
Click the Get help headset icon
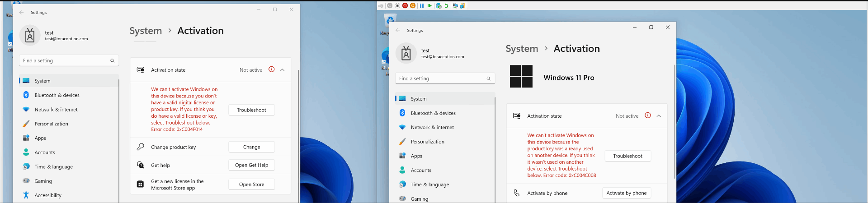point(141,165)
